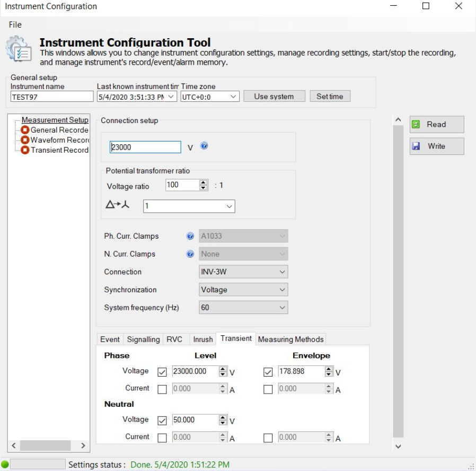Screen dimensions: 476x471
Task: Open the Connection dropdown showing INV-3W
Action: point(243,272)
